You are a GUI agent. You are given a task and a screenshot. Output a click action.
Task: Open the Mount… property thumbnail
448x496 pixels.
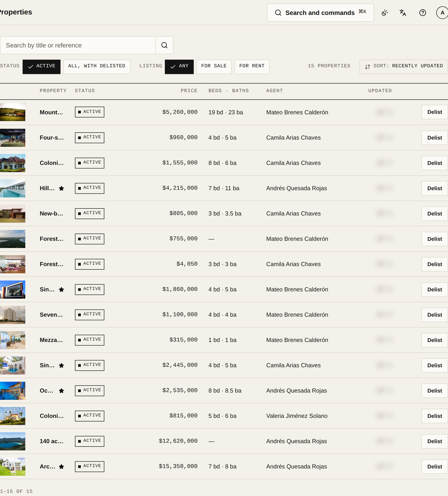[13, 112]
